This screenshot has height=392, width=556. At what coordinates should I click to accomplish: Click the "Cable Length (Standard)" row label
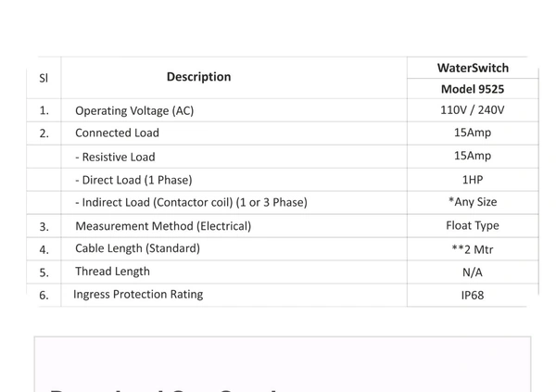coord(137,248)
